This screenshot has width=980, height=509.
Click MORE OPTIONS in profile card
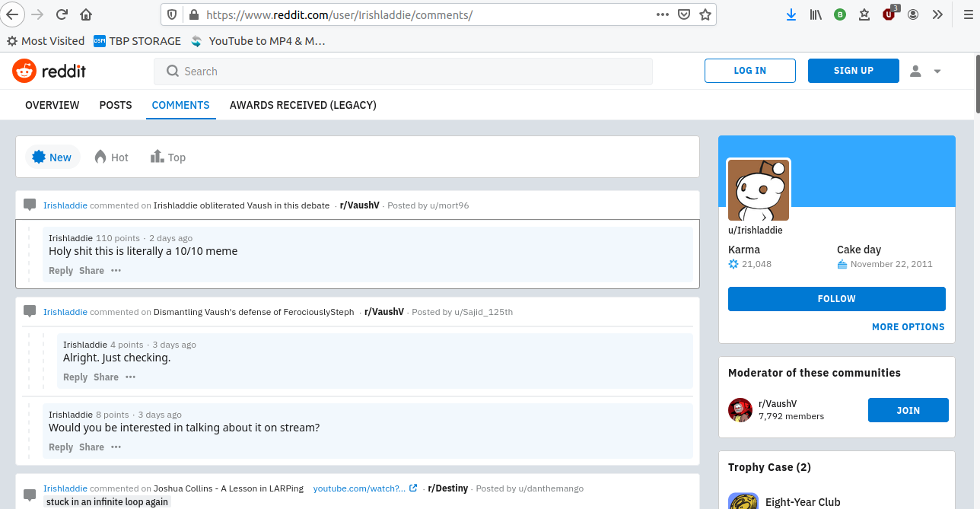908,327
